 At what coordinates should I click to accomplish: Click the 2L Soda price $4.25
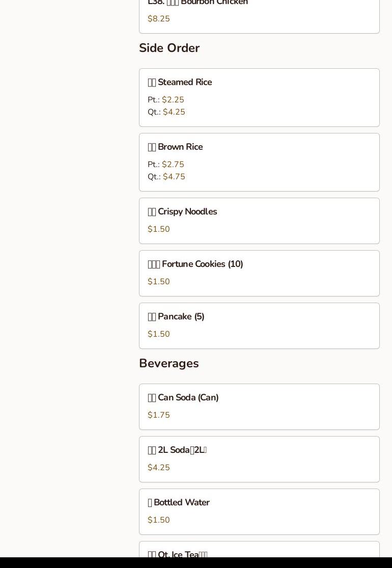[x=159, y=468]
